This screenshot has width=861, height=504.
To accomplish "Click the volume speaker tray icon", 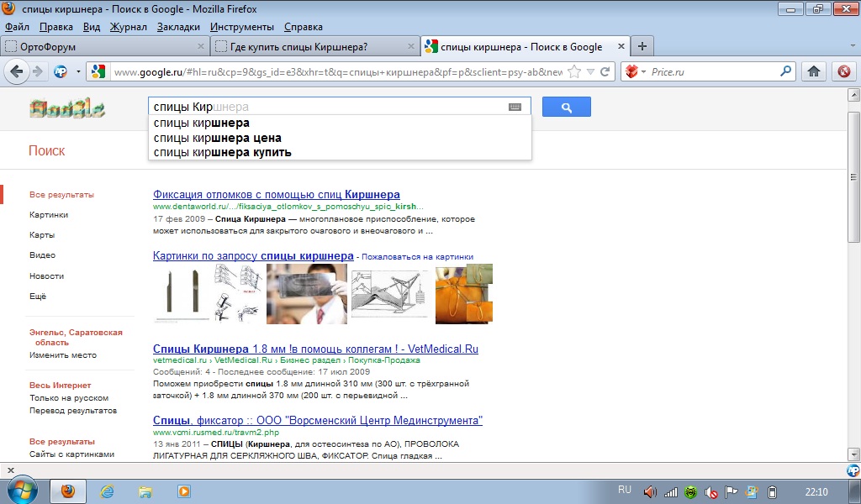I will pos(650,492).
